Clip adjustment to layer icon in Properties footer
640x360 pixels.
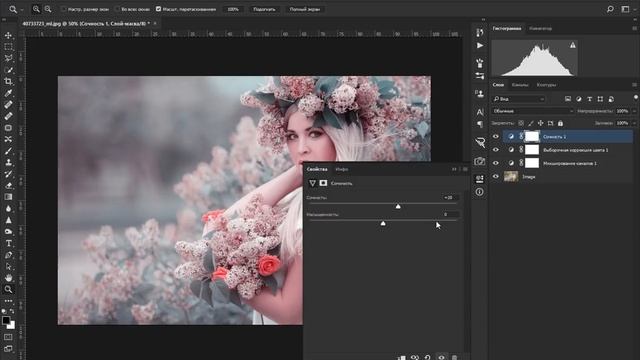coord(401,357)
